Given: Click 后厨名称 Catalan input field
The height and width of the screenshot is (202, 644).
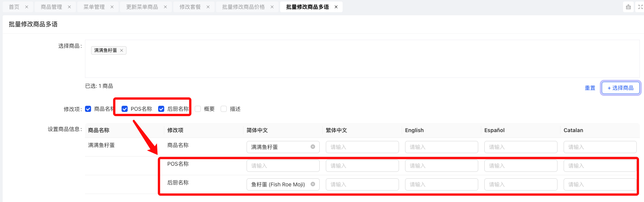Looking at the screenshot, I should pos(600,184).
